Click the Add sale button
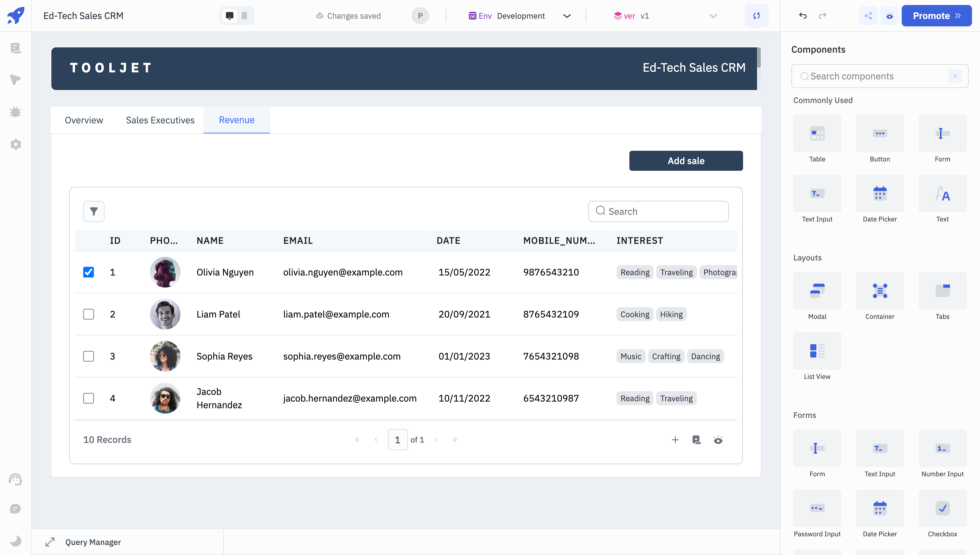 pos(686,160)
